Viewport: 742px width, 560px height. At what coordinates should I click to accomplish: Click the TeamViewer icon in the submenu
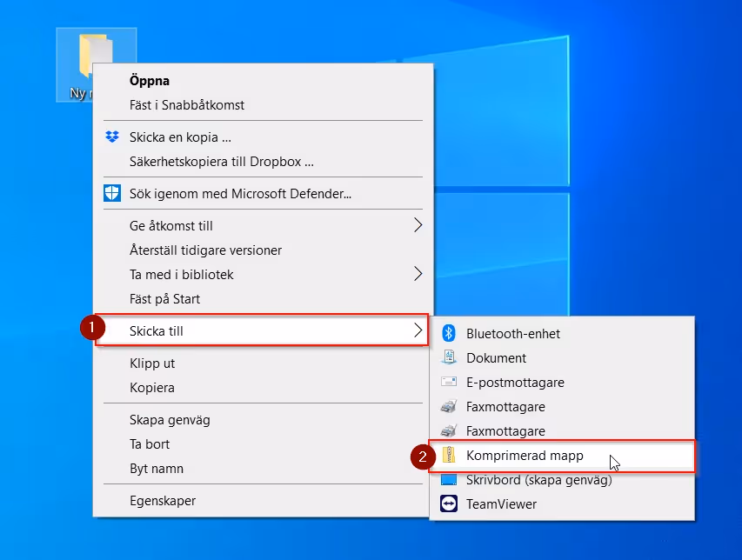coord(449,503)
